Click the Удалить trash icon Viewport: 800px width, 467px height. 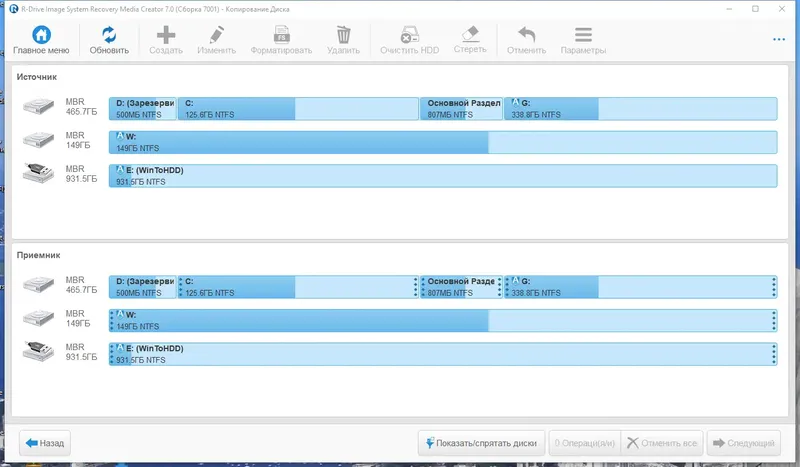[343, 35]
